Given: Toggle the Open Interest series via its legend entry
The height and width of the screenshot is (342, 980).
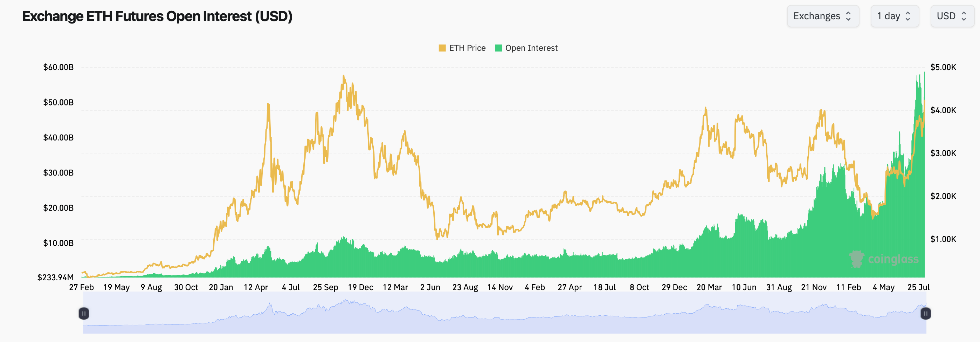Looking at the screenshot, I should [526, 48].
